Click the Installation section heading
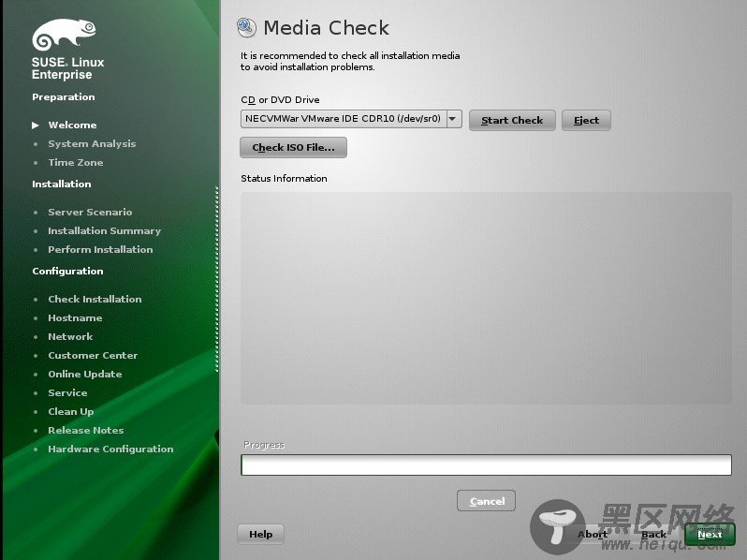 coord(62,184)
